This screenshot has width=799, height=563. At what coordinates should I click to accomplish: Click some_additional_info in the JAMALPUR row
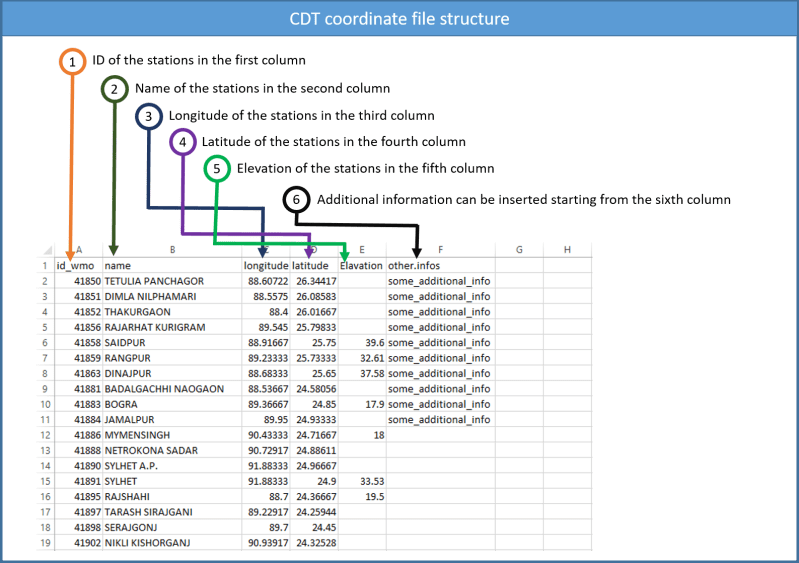(x=440, y=420)
